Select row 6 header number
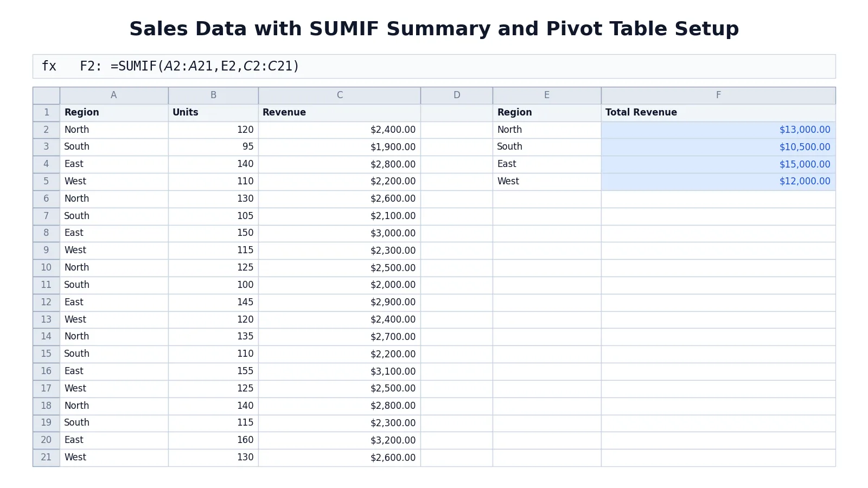Image resolution: width=868 pixels, height=488 pixels. tap(46, 199)
